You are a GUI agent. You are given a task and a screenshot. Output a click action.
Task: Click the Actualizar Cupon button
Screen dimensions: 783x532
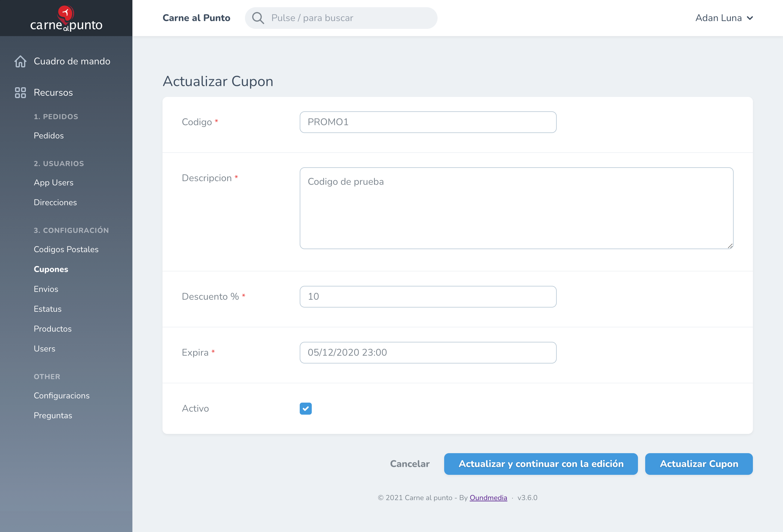(699, 464)
